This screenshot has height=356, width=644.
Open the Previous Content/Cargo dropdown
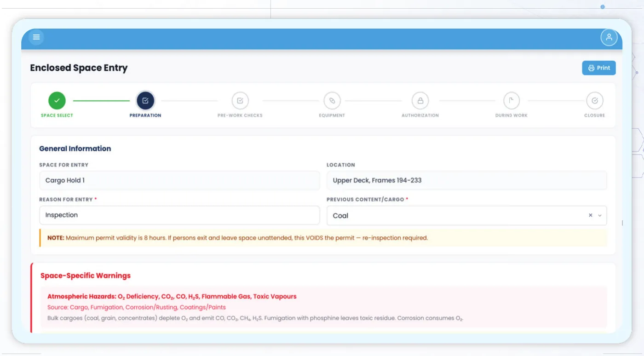coord(466,215)
